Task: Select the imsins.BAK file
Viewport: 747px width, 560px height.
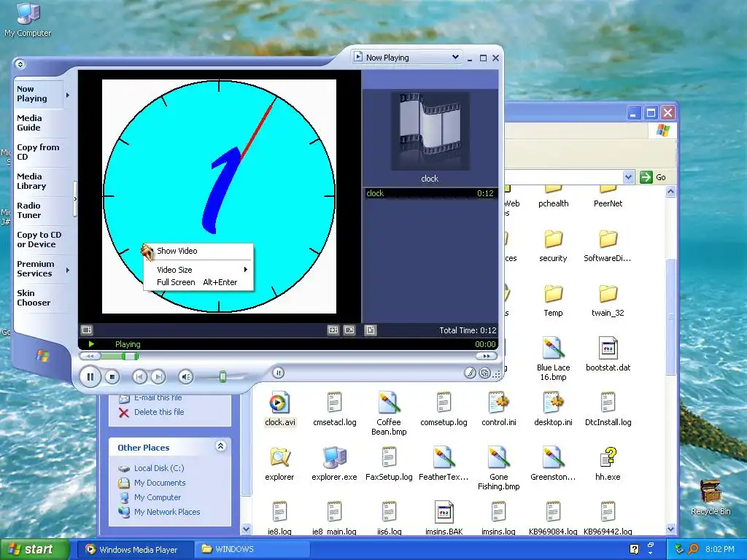Action: click(444, 518)
